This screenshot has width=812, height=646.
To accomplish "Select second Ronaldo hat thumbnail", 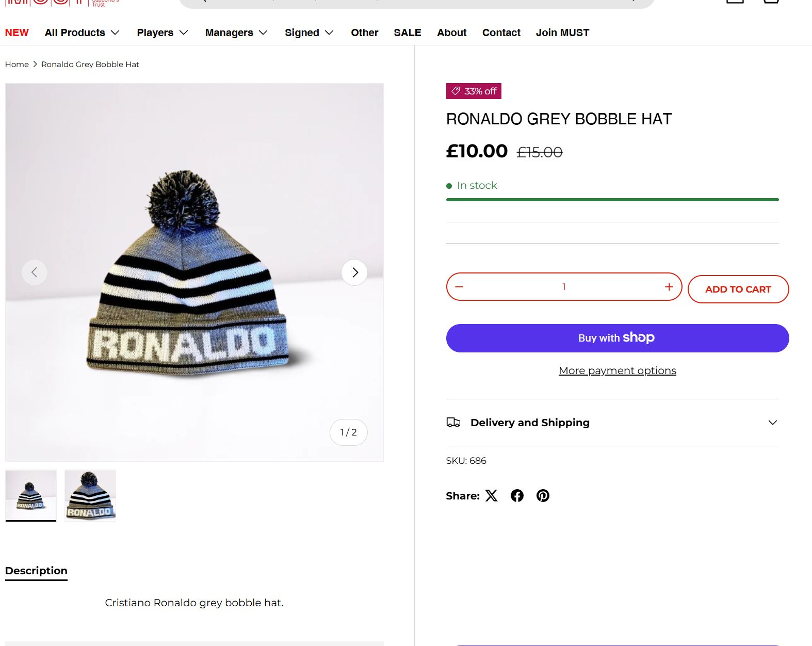I will tap(90, 496).
